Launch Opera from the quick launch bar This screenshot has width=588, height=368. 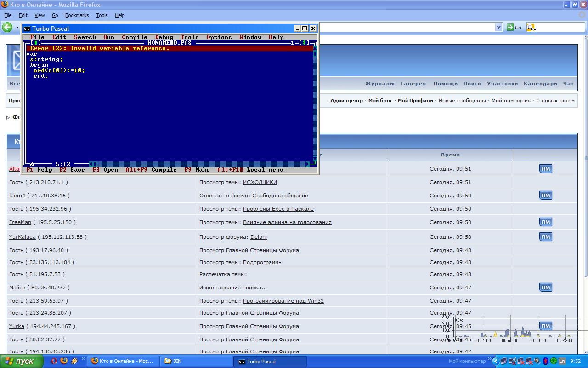click(x=54, y=361)
